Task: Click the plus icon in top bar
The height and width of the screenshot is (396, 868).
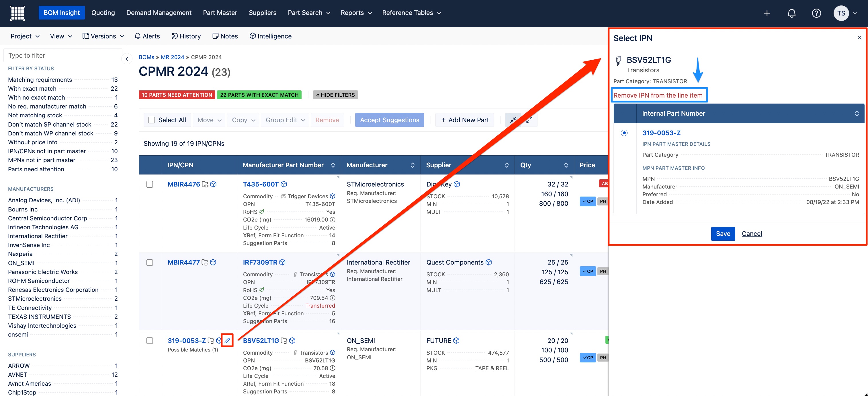Action: tap(767, 13)
